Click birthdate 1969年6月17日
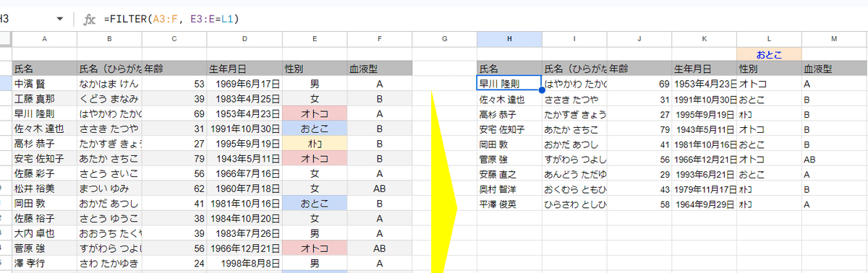This screenshot has width=868, height=273. pos(245,84)
